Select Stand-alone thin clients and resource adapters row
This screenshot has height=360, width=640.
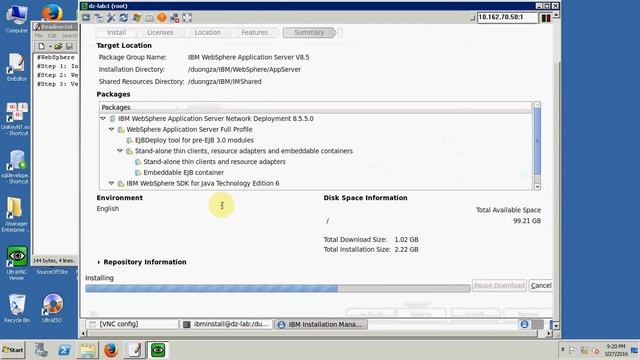tap(214, 162)
